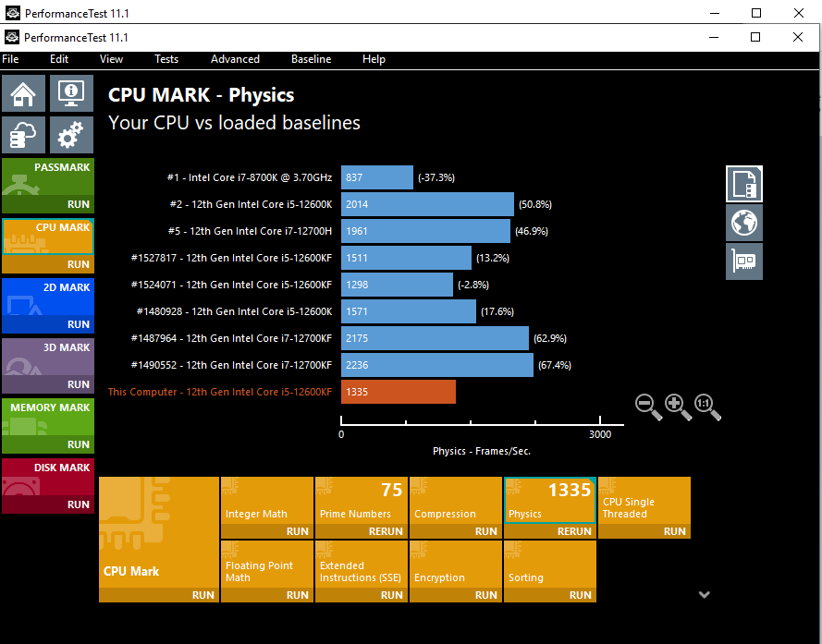The height and width of the screenshot is (644, 822).
Task: Expand more tests with the down chevron
Action: 704,594
